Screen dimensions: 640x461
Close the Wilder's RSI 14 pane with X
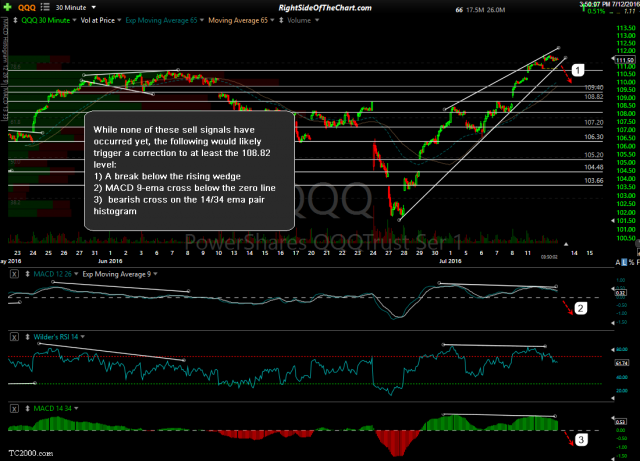(x=14, y=337)
